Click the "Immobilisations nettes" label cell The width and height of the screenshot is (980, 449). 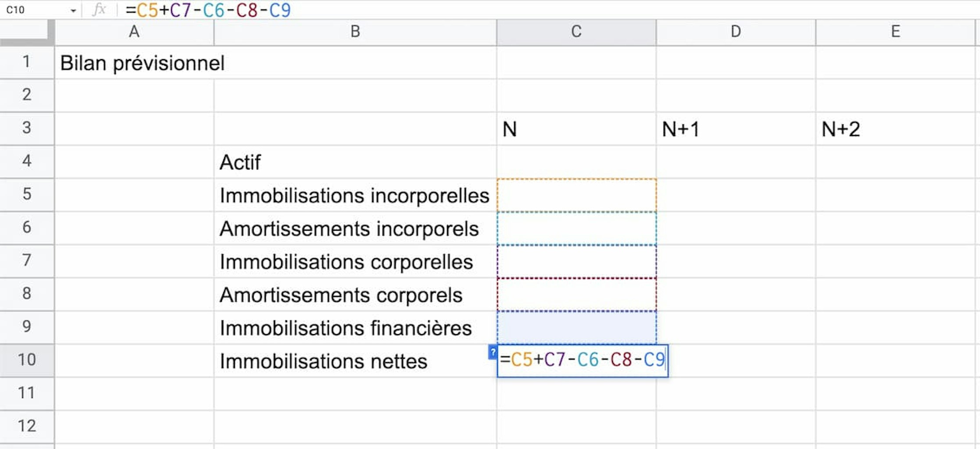coord(324,361)
